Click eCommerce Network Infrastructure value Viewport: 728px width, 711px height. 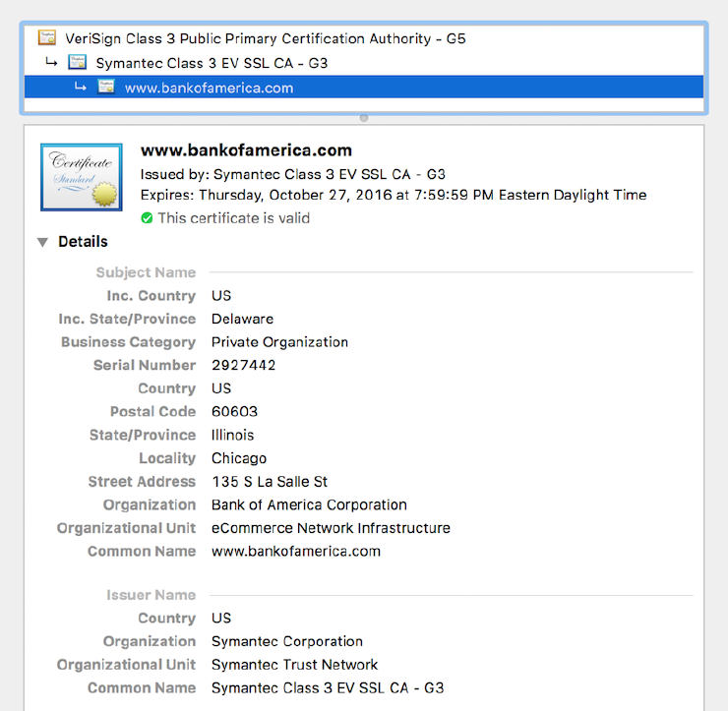(x=331, y=528)
